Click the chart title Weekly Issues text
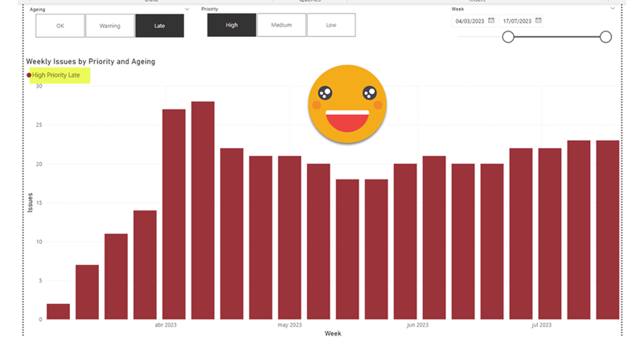This screenshot has height=337, width=644. pos(90,61)
